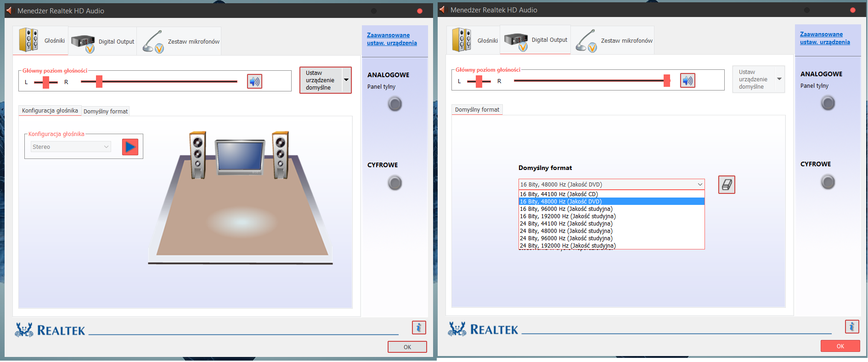
Task: Open Głośniki tab in right window
Action: point(474,40)
